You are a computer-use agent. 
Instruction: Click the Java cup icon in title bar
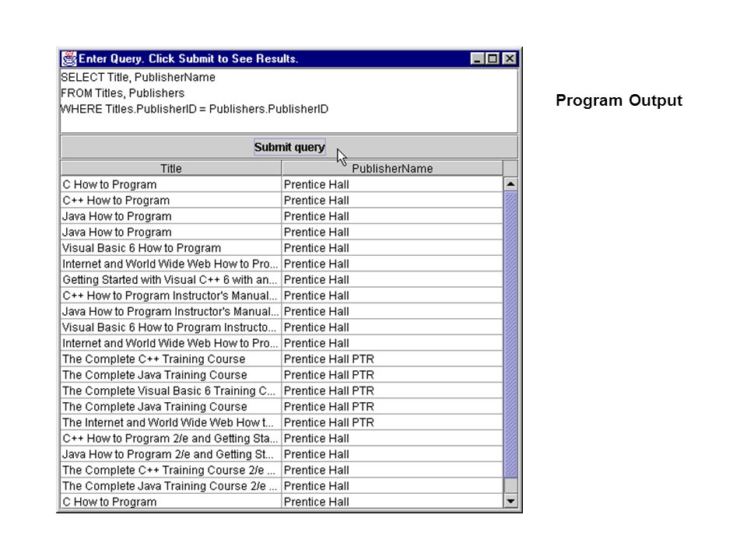click(x=69, y=58)
